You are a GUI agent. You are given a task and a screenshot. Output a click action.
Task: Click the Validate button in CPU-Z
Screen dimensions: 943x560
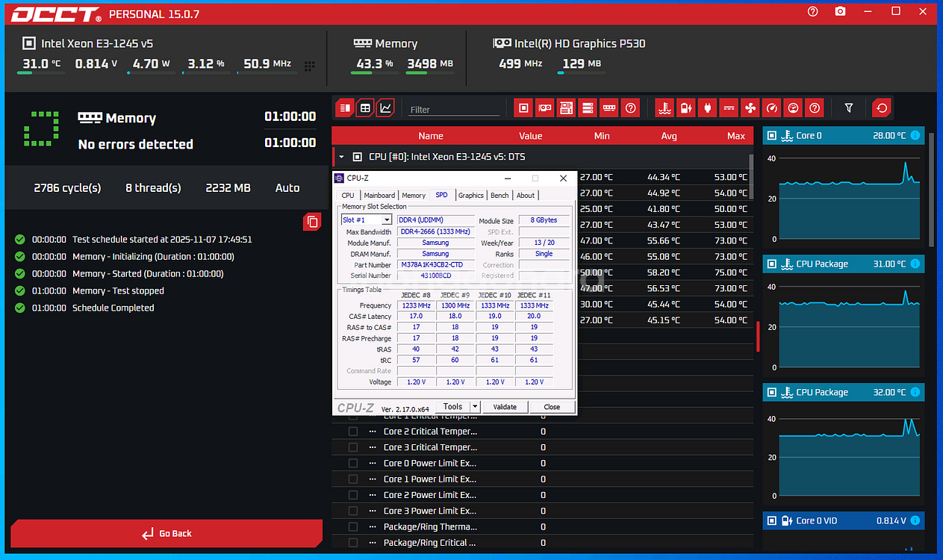pyautogui.click(x=505, y=407)
